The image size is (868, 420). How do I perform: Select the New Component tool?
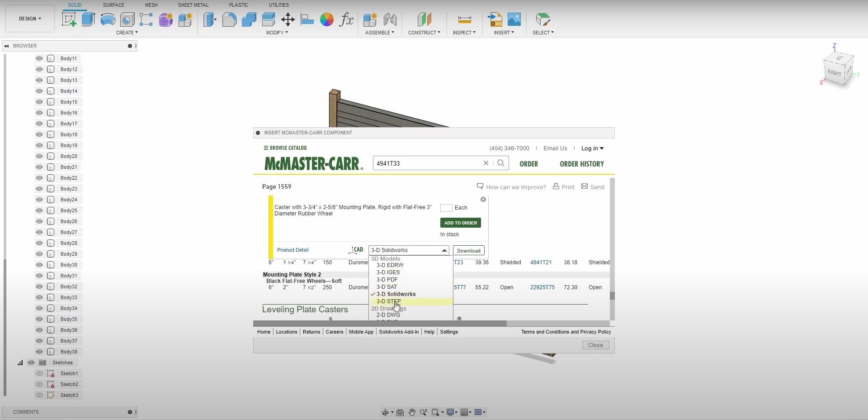click(x=370, y=19)
